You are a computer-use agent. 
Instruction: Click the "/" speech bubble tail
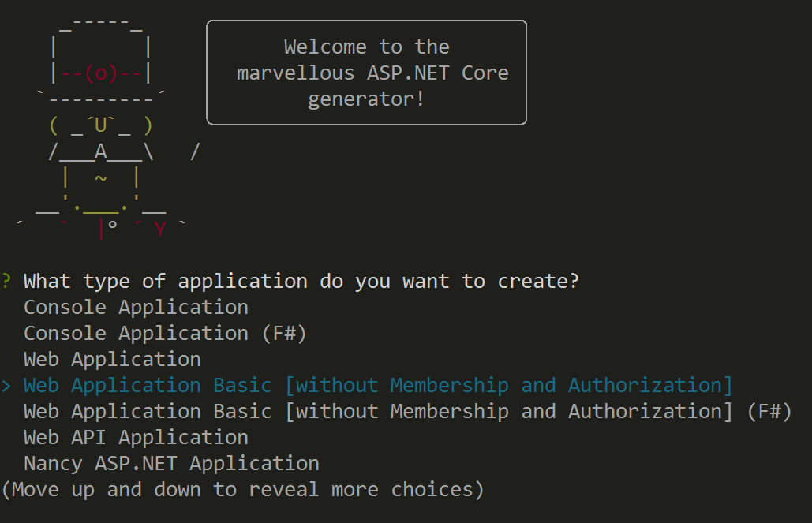[195, 151]
